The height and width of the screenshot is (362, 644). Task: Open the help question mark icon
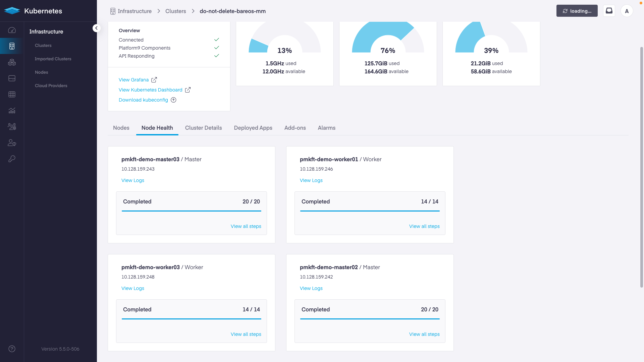(x=12, y=349)
